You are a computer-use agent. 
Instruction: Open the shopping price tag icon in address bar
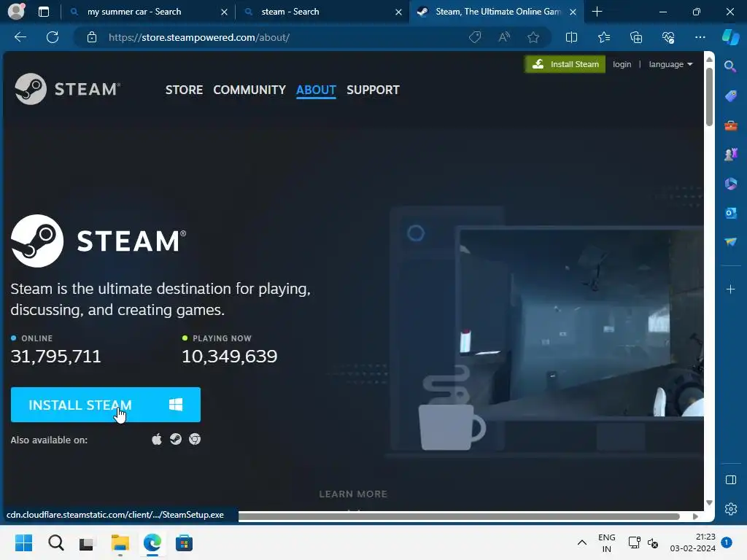[474, 37]
